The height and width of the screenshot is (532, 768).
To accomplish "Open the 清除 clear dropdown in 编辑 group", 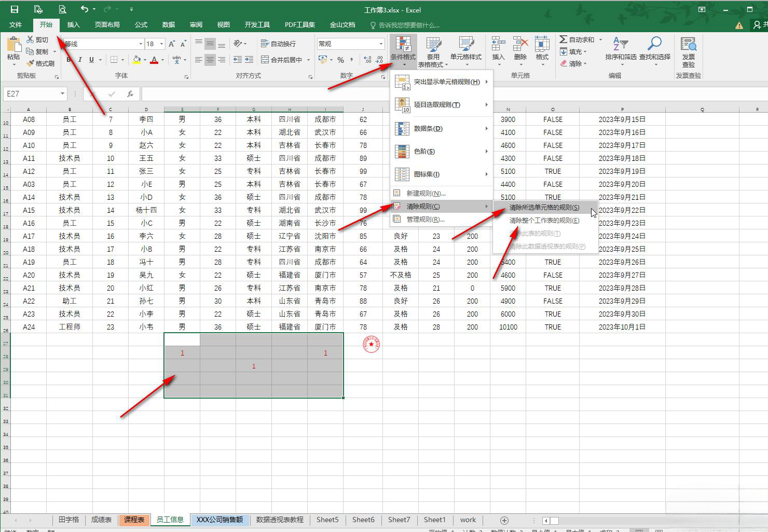I will tap(573, 63).
